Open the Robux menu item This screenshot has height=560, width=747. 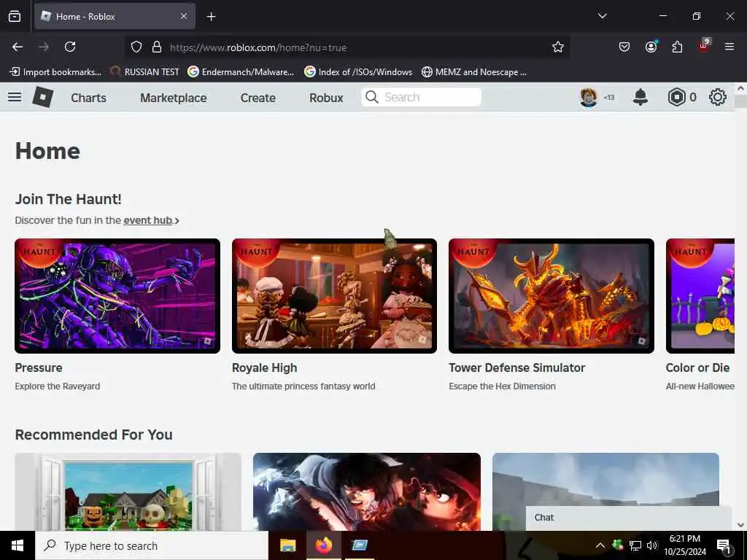point(326,98)
